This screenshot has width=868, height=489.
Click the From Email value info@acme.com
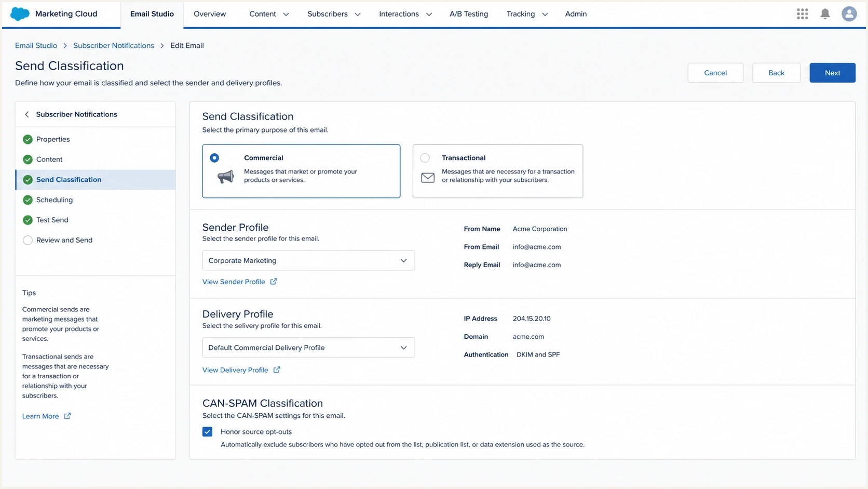pos(537,247)
